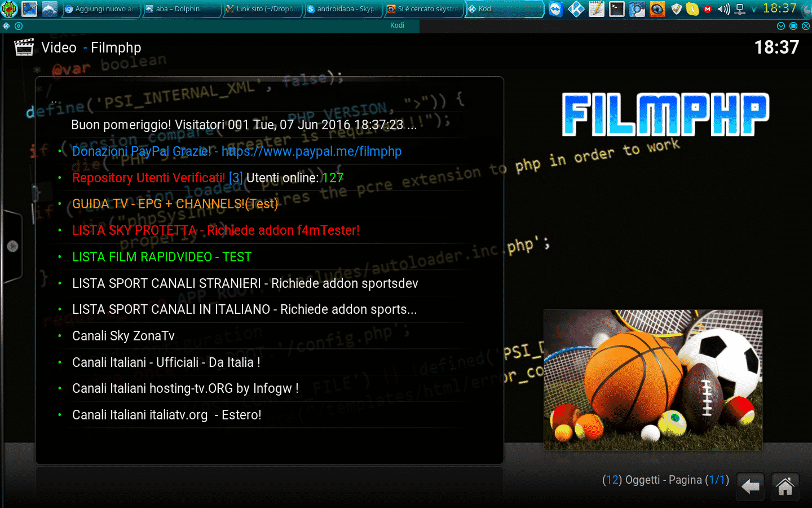Click the back arrow button

pyautogui.click(x=751, y=487)
